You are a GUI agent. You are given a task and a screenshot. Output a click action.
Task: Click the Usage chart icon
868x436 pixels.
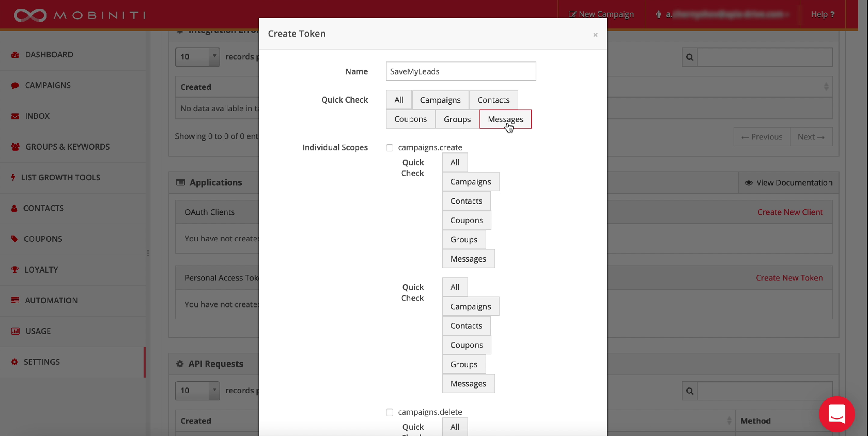click(16, 331)
